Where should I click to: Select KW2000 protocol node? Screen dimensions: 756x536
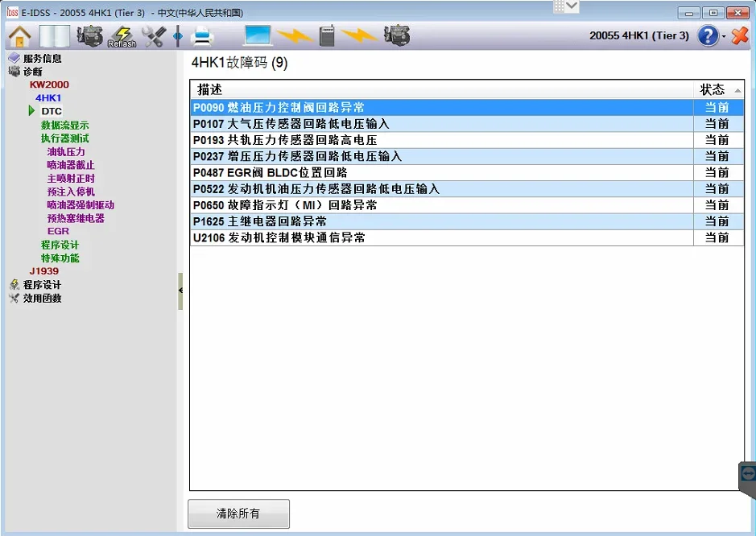pos(49,85)
